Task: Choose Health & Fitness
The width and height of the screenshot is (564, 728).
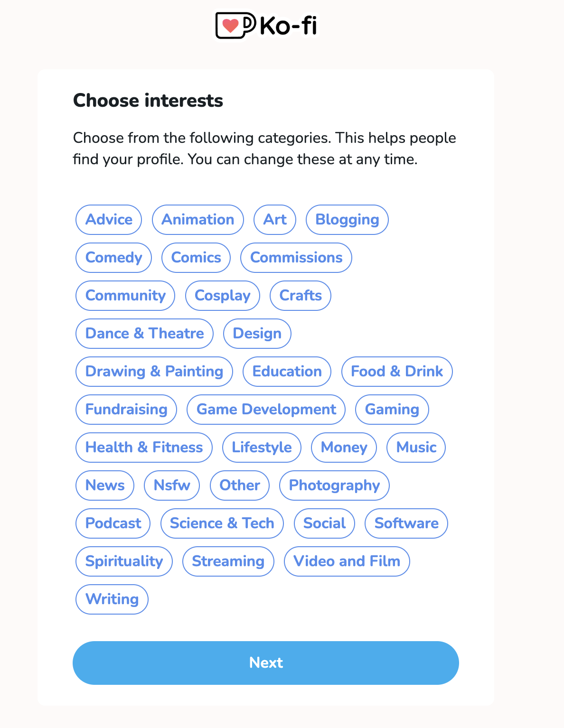Action: [x=144, y=447]
